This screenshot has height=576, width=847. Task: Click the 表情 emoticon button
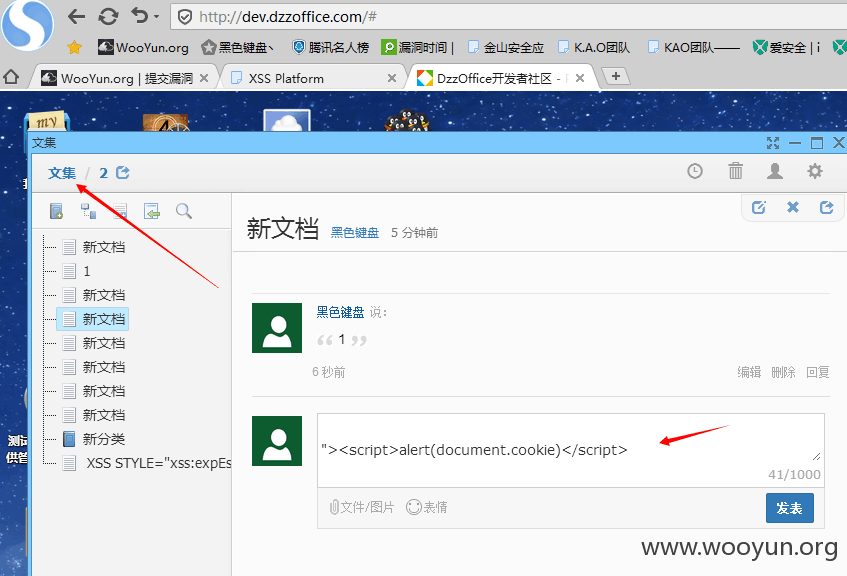pos(427,507)
